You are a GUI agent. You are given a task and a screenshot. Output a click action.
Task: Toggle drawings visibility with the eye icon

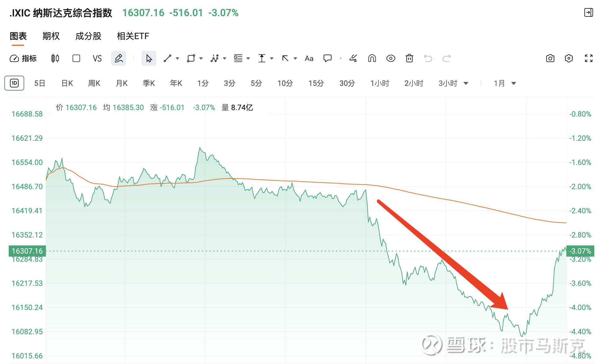point(391,58)
